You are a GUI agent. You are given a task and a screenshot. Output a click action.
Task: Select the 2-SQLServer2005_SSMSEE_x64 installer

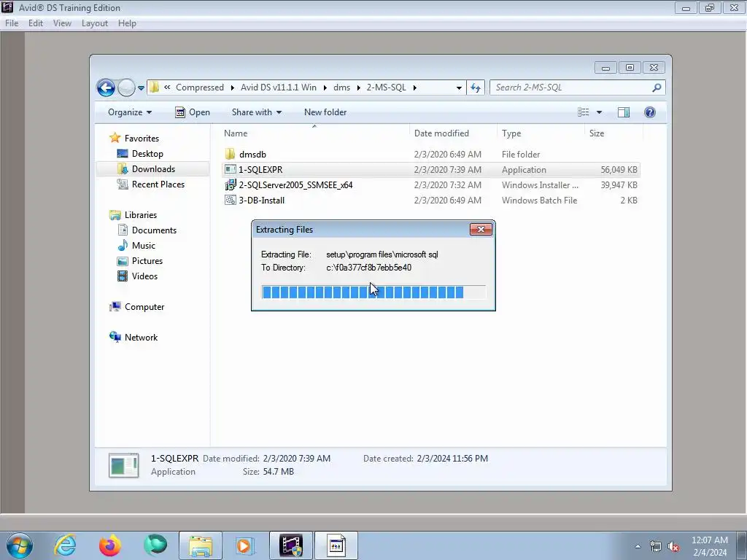tap(296, 184)
